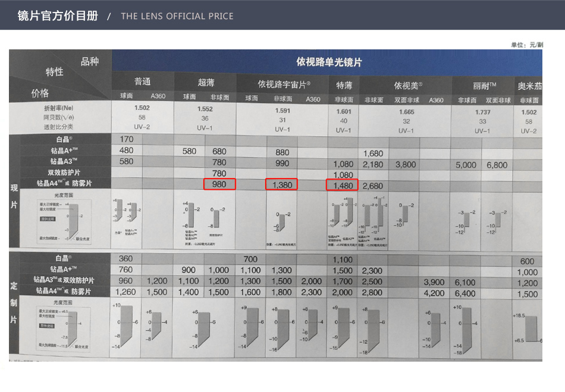Viewport: 565px width, 392px height.
Task: Select the 6,800 price cell
Action: [x=497, y=165]
